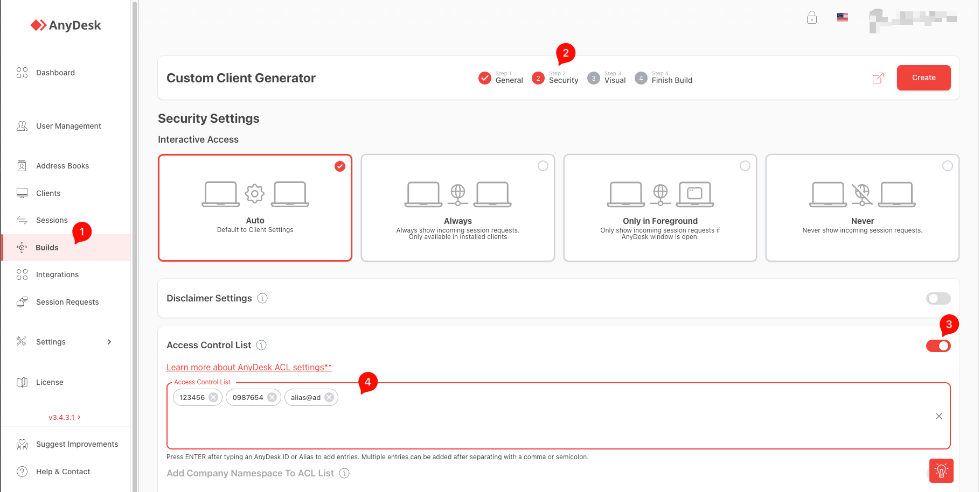The width and height of the screenshot is (980, 492).
Task: Remove alias@ad from the ACL
Action: point(329,397)
